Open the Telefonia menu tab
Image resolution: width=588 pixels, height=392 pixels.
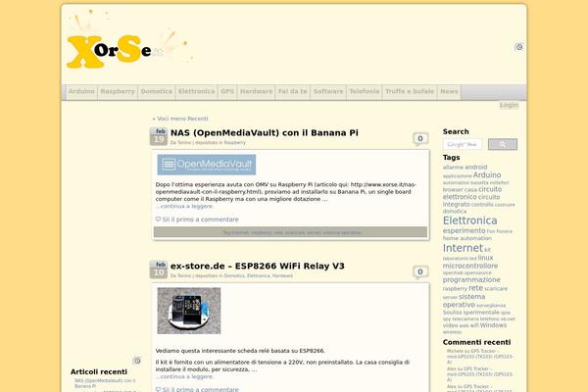click(x=365, y=91)
